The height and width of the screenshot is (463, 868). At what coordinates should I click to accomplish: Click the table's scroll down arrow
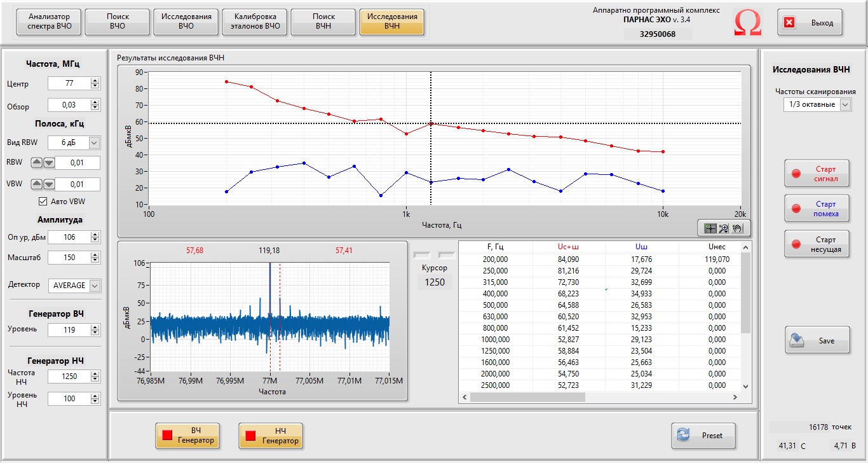(x=746, y=387)
